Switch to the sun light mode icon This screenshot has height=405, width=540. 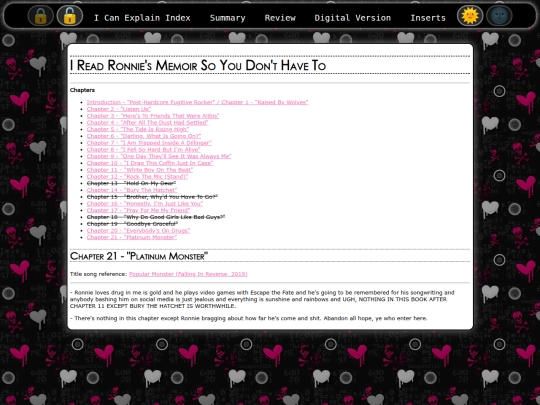point(470,16)
